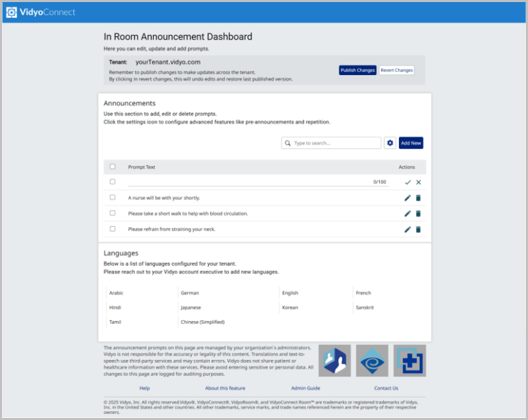Image resolution: width=528 pixels, height=420 pixels.
Task: Edit the 'short walk' prompt
Action: [408, 214]
